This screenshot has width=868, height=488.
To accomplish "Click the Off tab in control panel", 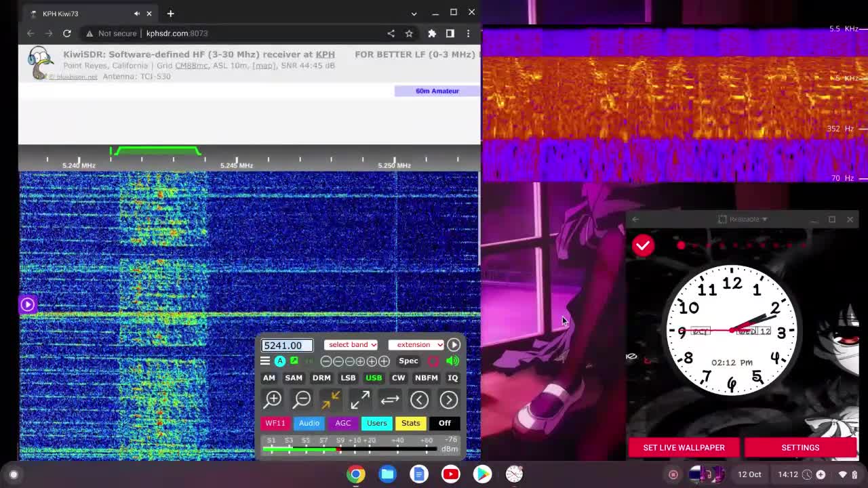I will pyautogui.click(x=445, y=423).
